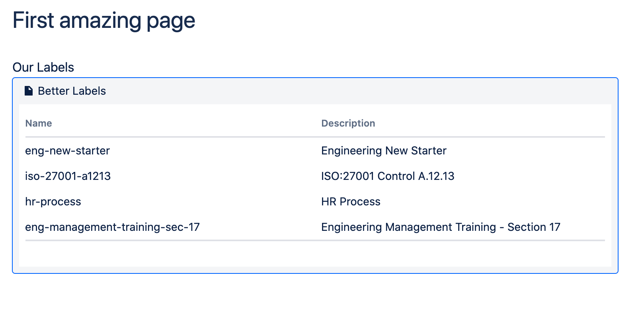The height and width of the screenshot is (320, 644).
Task: Select the iso-27001-a1213 label name
Action: click(x=68, y=176)
